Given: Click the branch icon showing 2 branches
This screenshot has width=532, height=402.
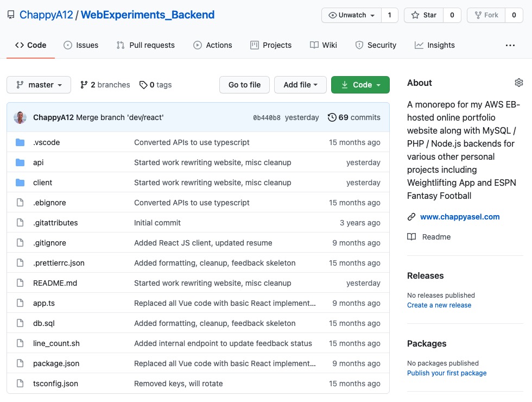Looking at the screenshot, I should pyautogui.click(x=85, y=85).
